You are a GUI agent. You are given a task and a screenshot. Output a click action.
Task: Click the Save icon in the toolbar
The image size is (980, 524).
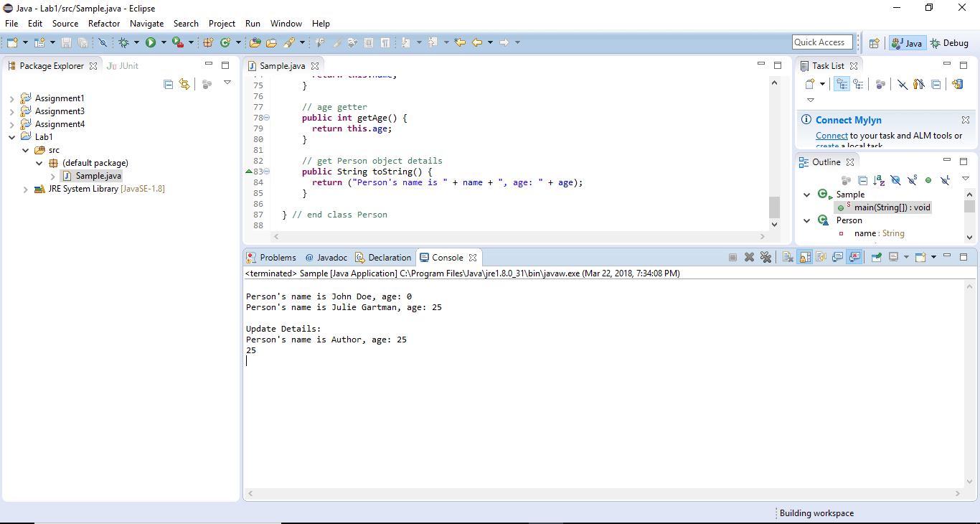67,42
